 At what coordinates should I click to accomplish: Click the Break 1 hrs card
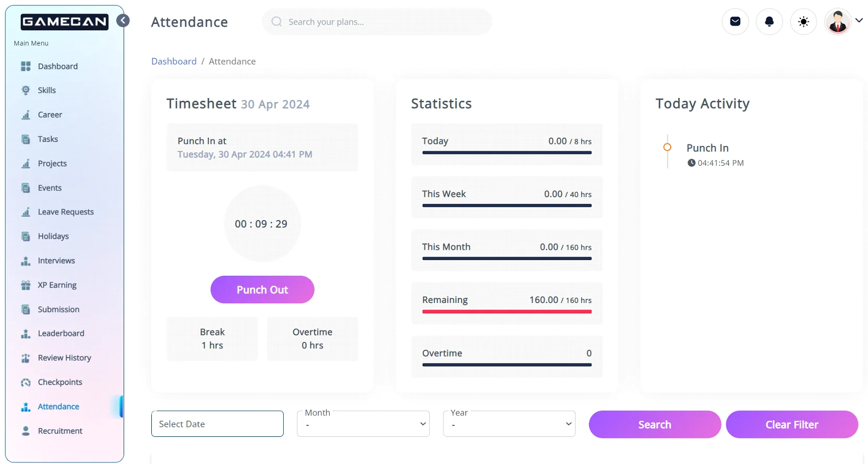(212, 339)
